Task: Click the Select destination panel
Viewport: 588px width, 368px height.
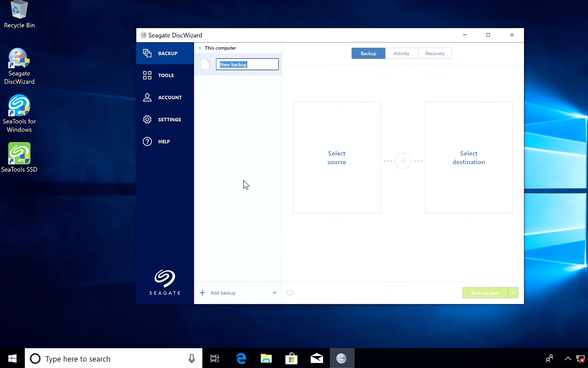Action: click(468, 158)
